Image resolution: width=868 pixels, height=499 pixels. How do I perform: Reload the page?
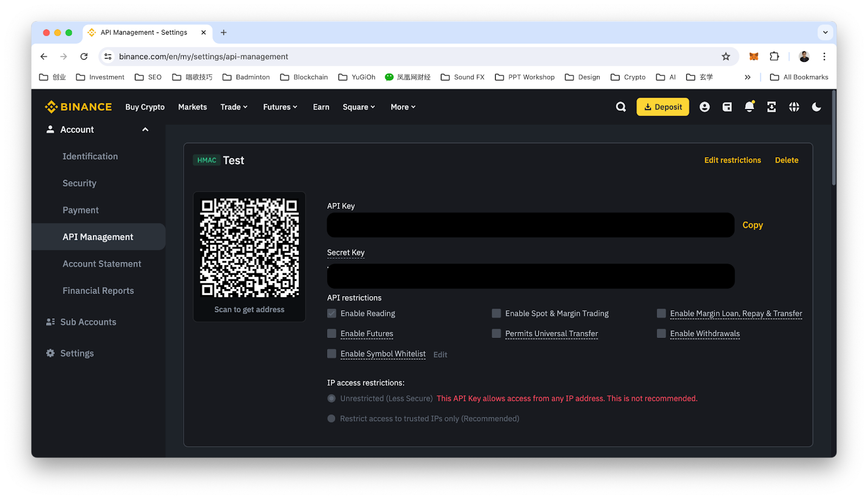(x=84, y=56)
